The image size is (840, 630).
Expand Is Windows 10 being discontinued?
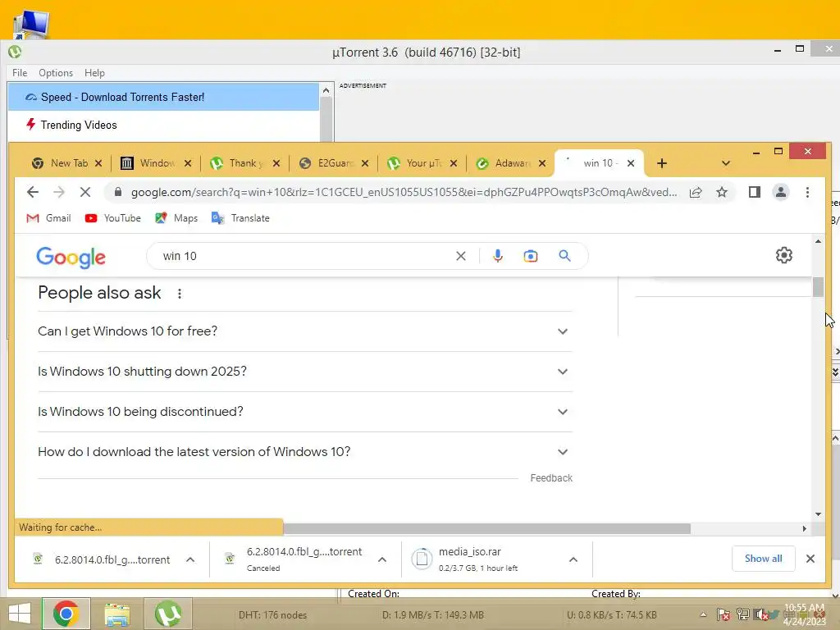305,412
